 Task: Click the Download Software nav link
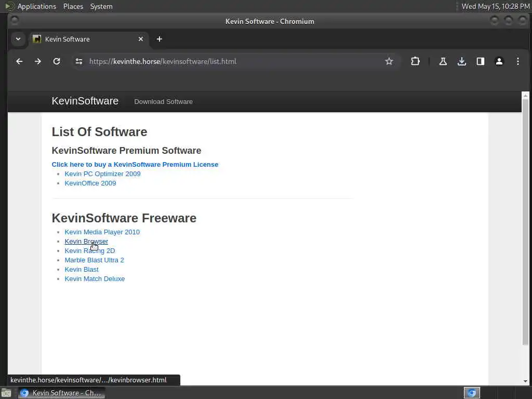163,102
